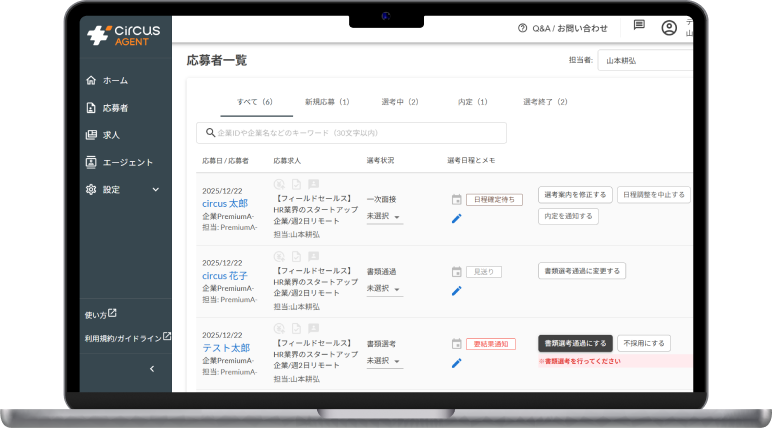Click the エージェント agent icon in sidebar
This screenshot has height=428, width=772.
coord(92,162)
